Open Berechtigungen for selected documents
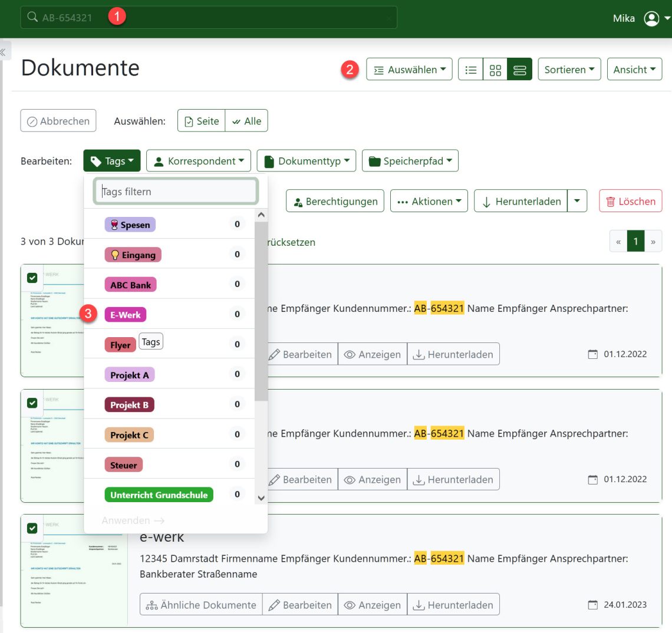 click(x=334, y=200)
